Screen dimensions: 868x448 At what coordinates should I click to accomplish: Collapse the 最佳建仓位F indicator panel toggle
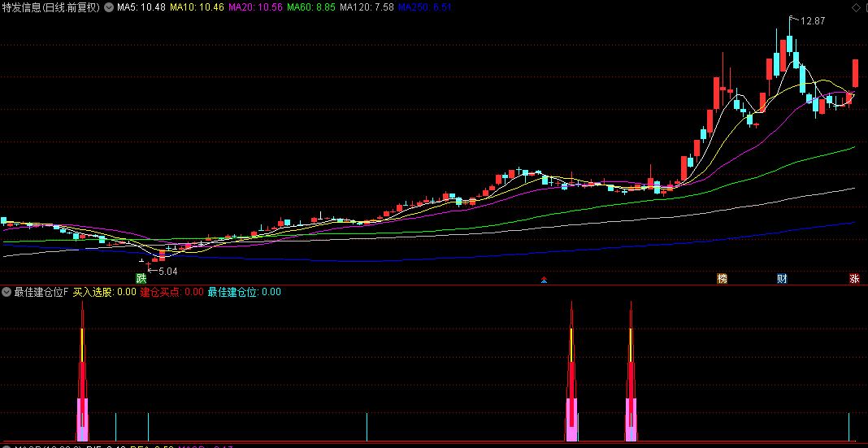(x=7, y=292)
